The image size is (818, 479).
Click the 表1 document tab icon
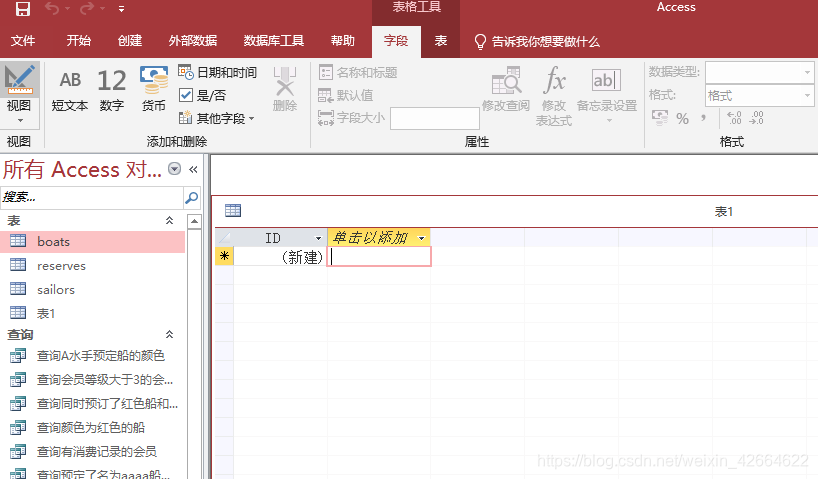pos(233,210)
